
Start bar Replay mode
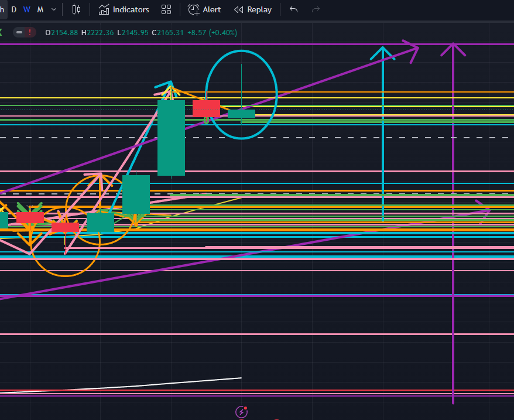click(253, 9)
